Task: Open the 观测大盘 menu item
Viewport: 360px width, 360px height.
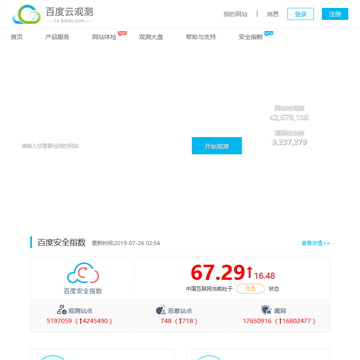Action: (x=151, y=37)
